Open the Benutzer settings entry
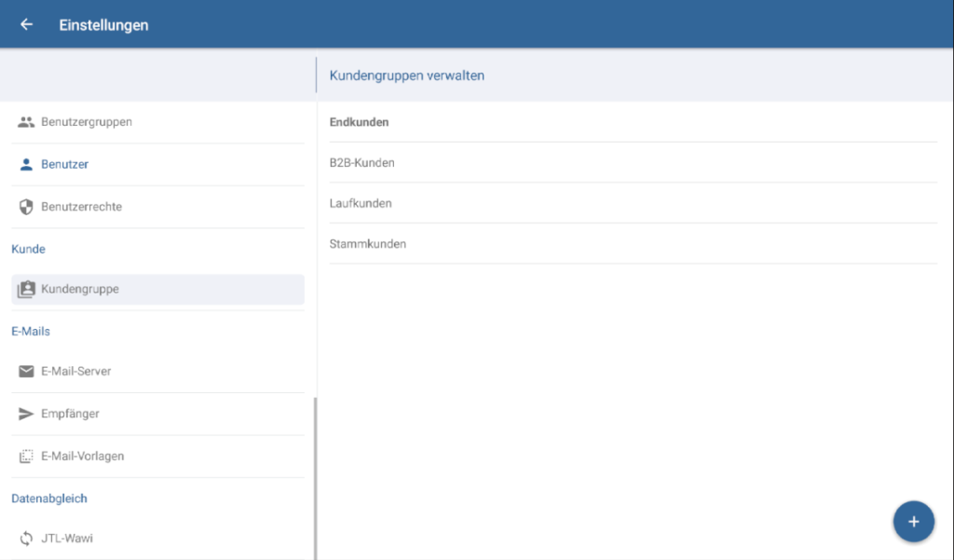 click(x=65, y=164)
